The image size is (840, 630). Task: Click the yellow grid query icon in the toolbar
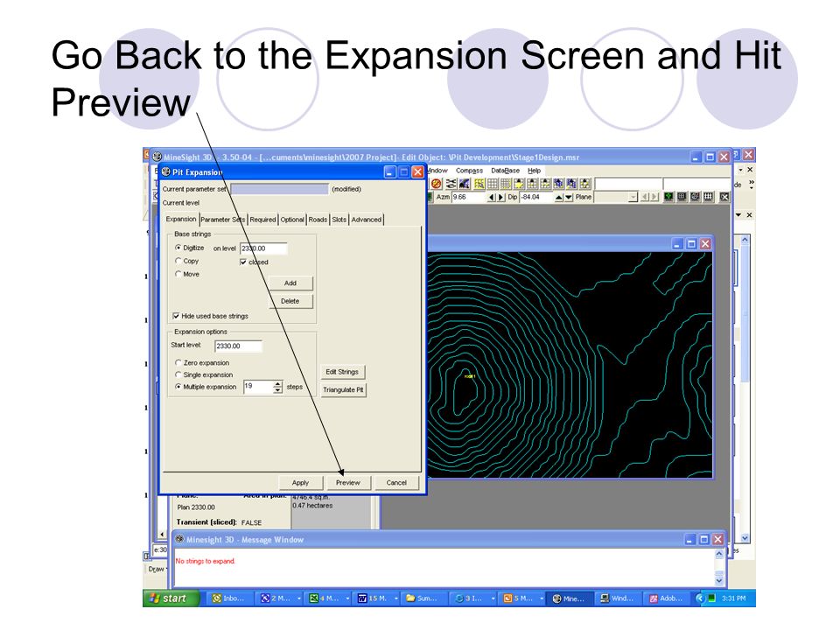pyautogui.click(x=479, y=184)
